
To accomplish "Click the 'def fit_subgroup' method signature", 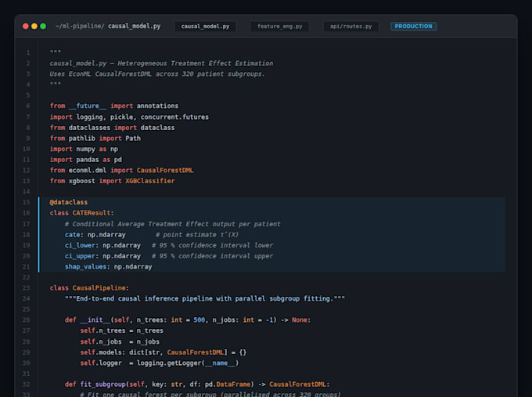I will tap(197, 384).
